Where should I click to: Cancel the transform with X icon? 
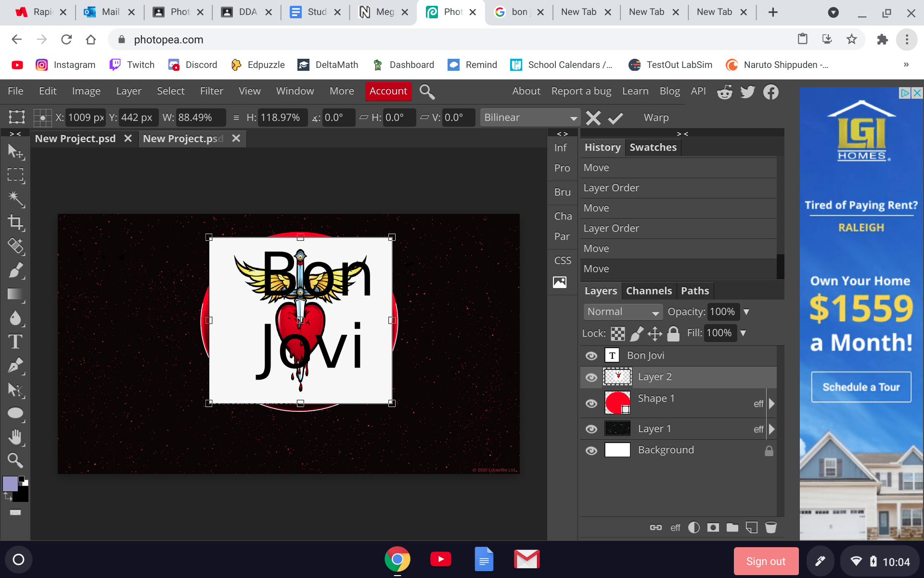593,118
